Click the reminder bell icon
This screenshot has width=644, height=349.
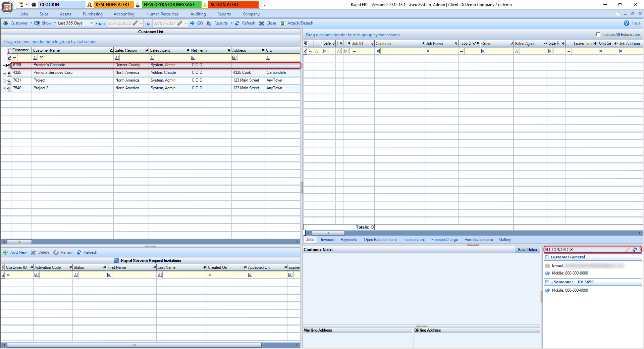pos(90,5)
